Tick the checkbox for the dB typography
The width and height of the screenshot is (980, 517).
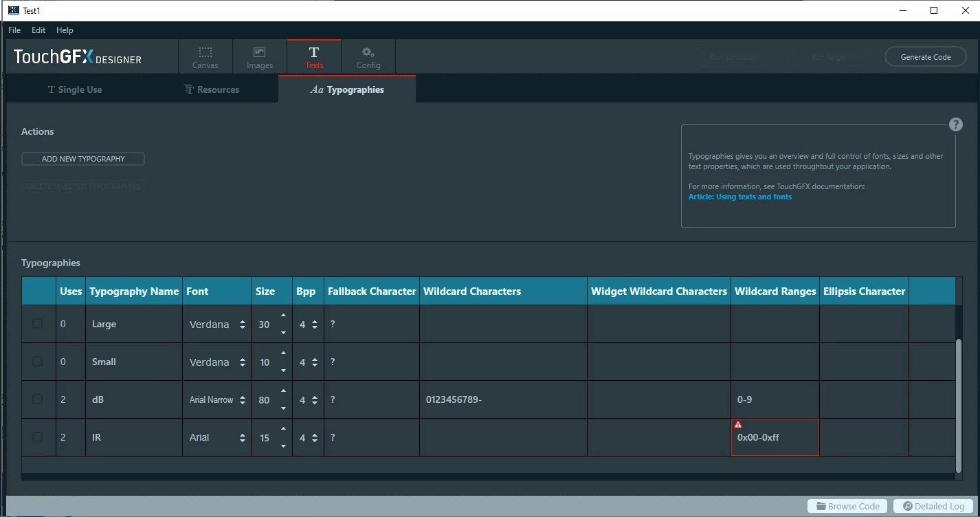(38, 399)
